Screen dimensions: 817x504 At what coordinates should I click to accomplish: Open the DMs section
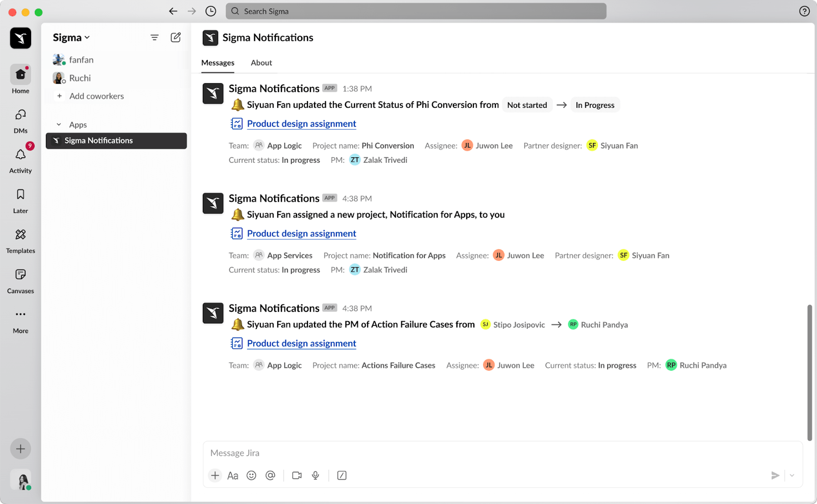pyautogui.click(x=20, y=121)
